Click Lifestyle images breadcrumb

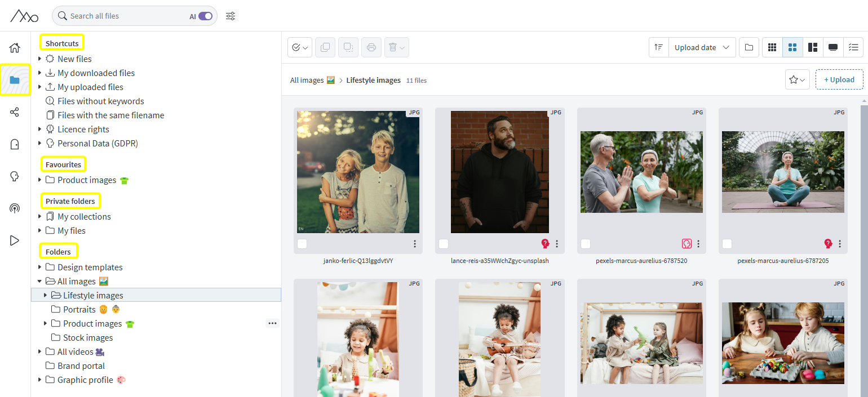[x=373, y=80]
